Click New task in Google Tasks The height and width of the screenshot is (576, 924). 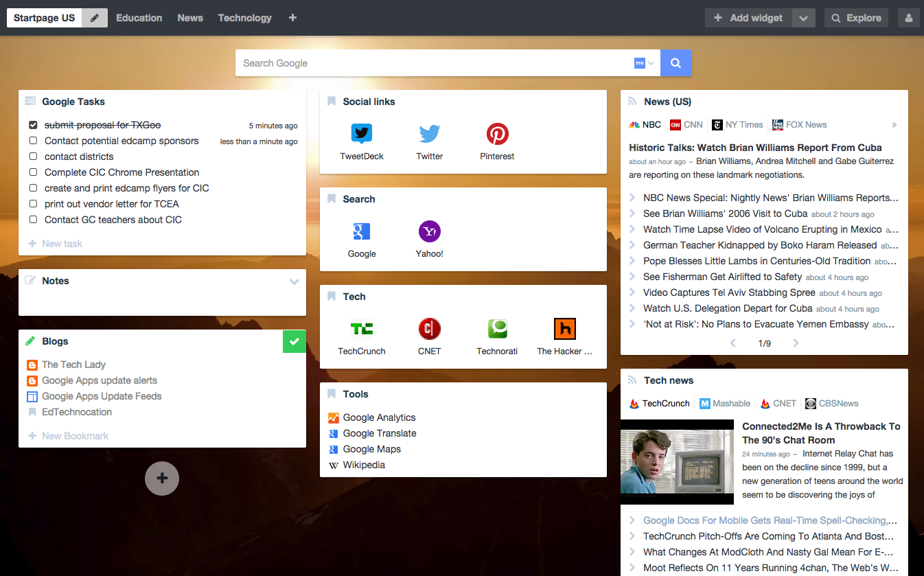[x=56, y=244]
